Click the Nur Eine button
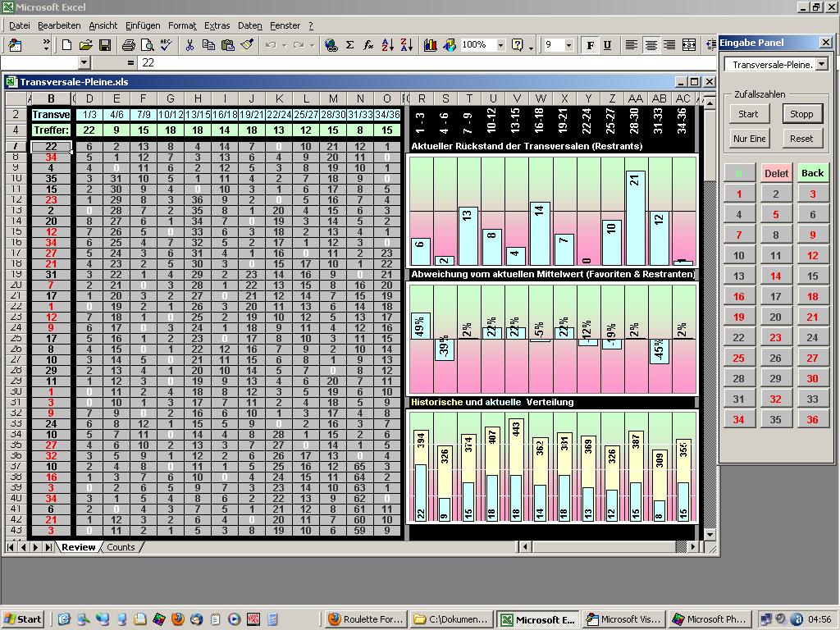 tap(749, 138)
